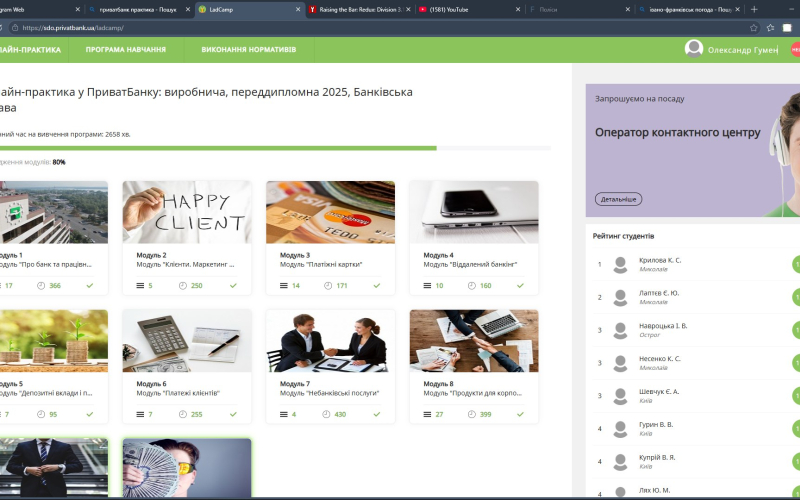Open the ПРОГРАМА НАВЧАННЯ menu item
The height and width of the screenshot is (500, 800).
coord(126,49)
